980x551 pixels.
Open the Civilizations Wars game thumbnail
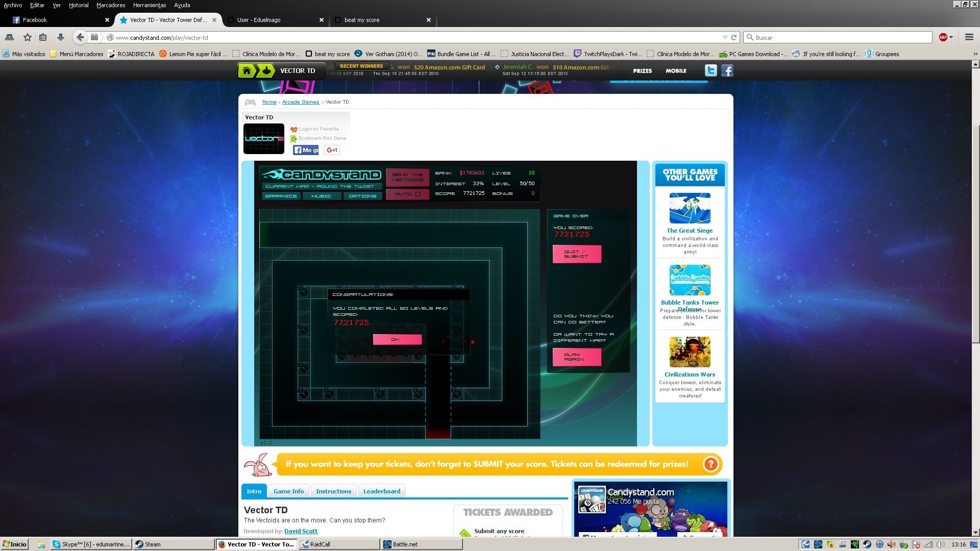point(690,352)
